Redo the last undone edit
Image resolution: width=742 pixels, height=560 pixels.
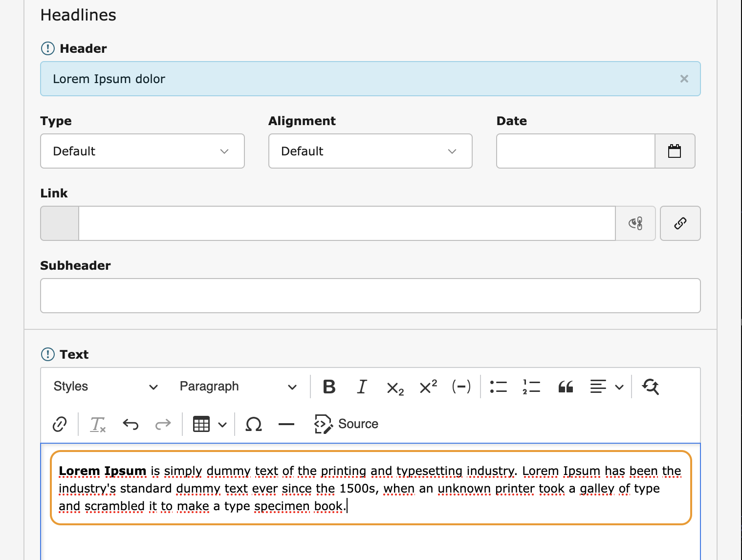click(x=163, y=424)
